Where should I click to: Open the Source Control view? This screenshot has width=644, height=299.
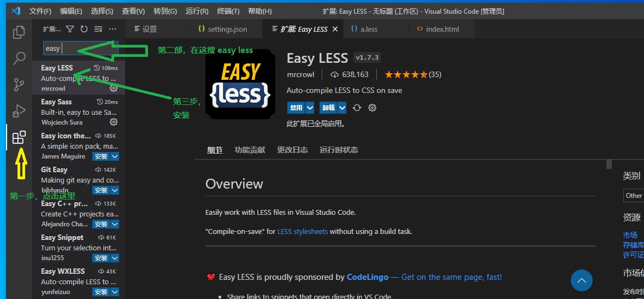click(19, 85)
